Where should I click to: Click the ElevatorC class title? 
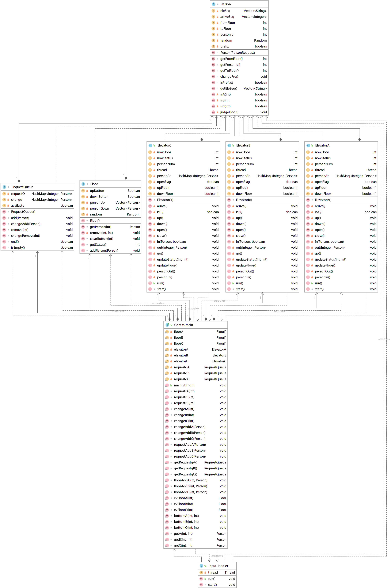[x=164, y=145]
